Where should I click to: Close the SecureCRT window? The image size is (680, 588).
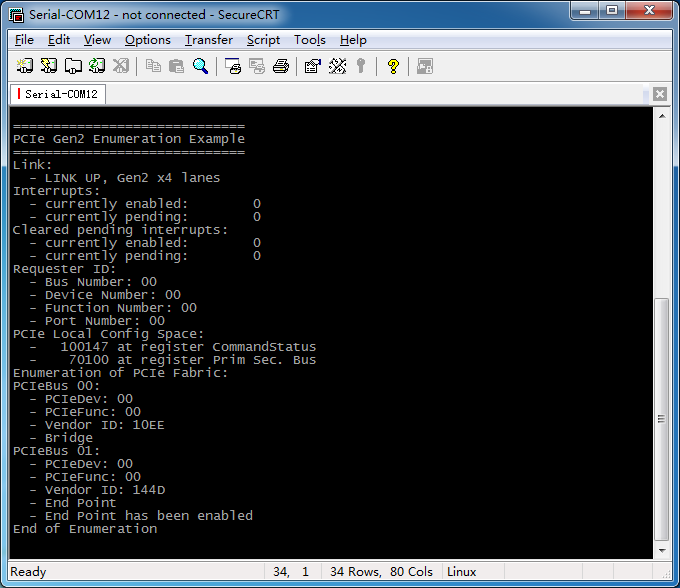coord(649,11)
